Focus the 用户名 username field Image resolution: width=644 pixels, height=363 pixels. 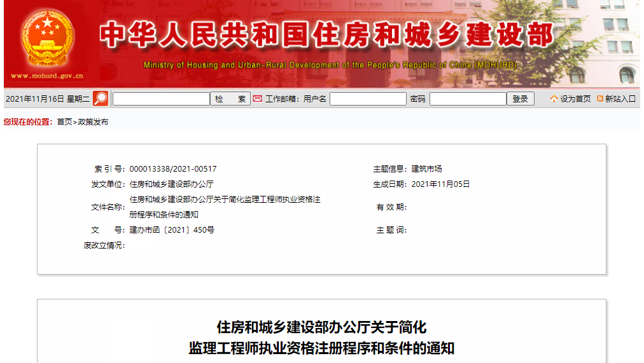point(368,99)
